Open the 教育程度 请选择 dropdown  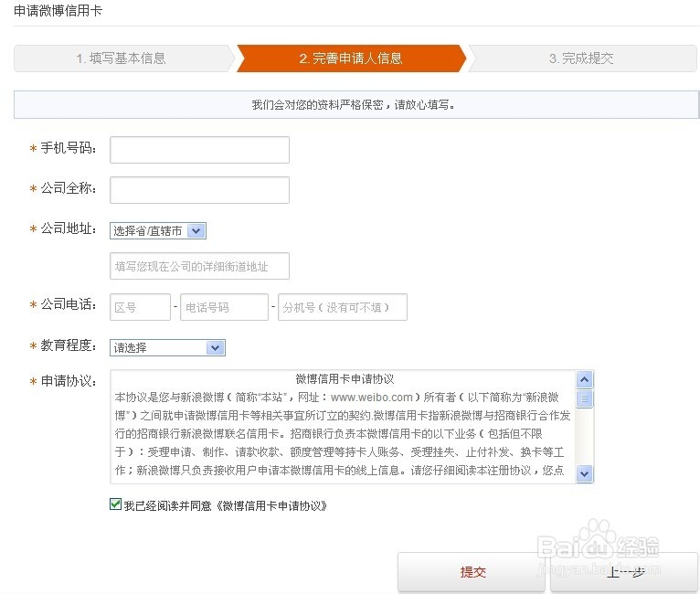tap(167, 347)
